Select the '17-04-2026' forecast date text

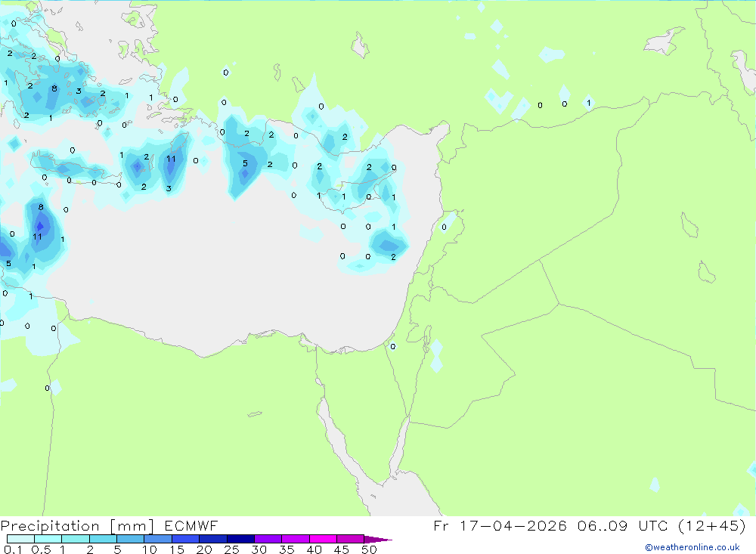click(x=513, y=525)
